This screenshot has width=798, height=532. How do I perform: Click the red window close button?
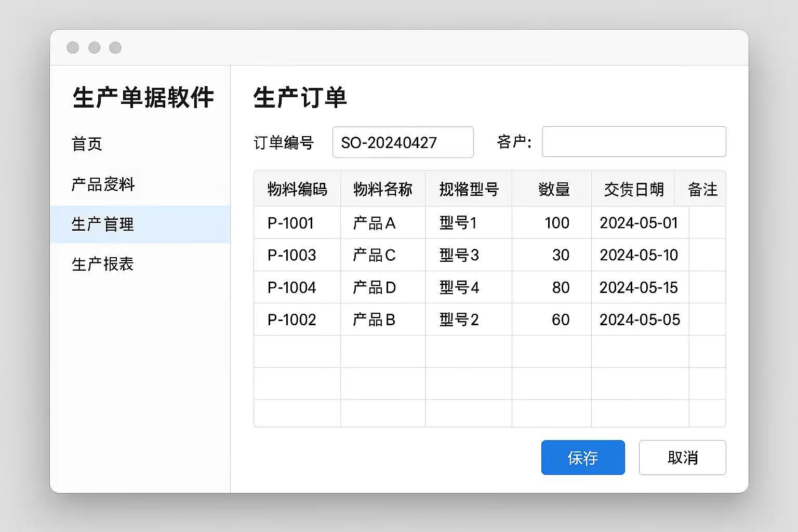tap(73, 48)
